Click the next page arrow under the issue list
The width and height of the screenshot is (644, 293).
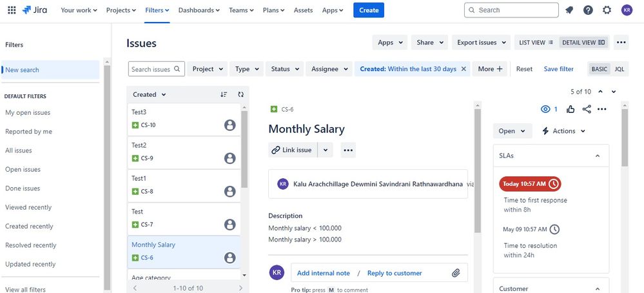[240, 288]
